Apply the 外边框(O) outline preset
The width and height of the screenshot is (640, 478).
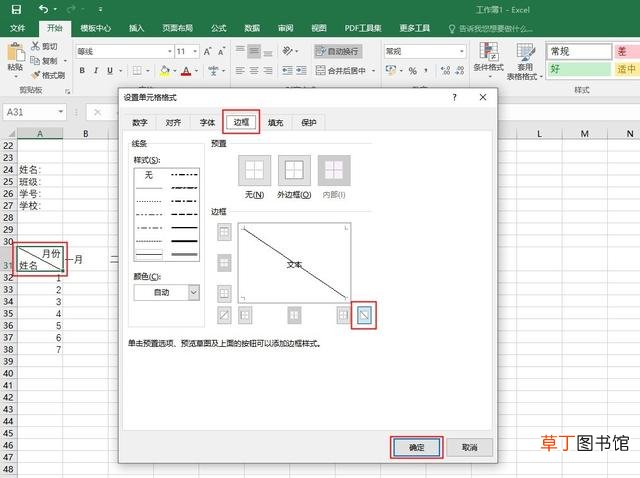tap(294, 171)
